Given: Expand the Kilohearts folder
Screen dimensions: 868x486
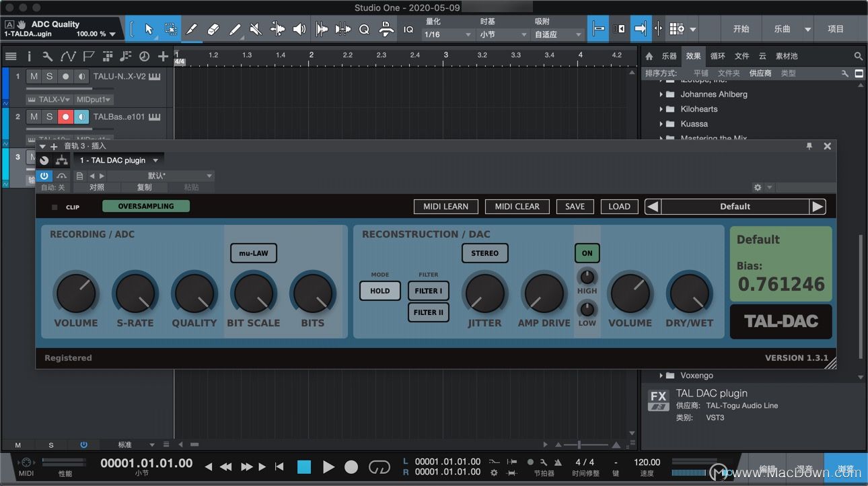Looking at the screenshot, I should pos(661,109).
